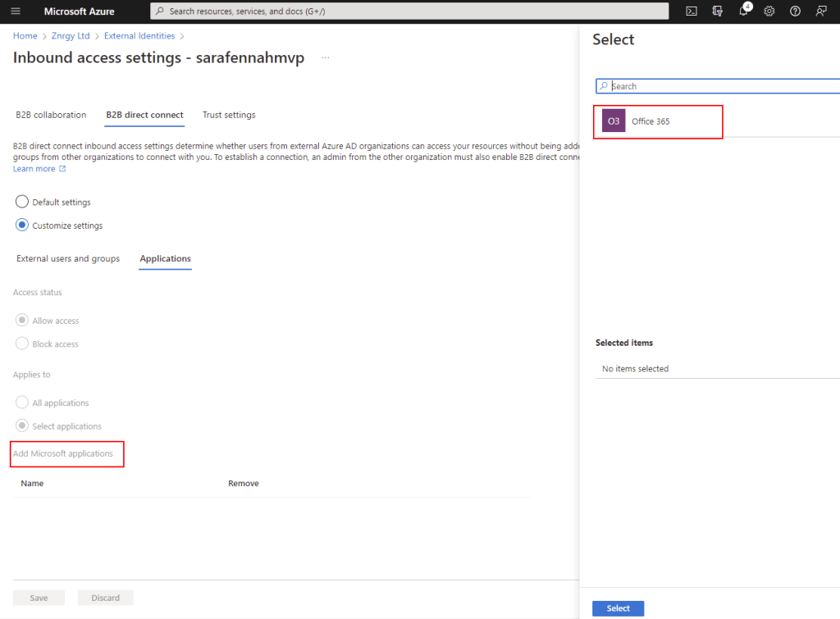Open the Trust settings tab
This screenshot has width=840, height=619.
[x=229, y=115]
